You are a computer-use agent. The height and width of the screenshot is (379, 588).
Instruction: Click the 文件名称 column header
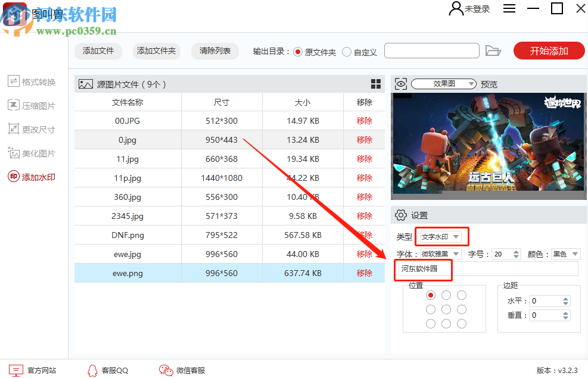pyautogui.click(x=127, y=102)
